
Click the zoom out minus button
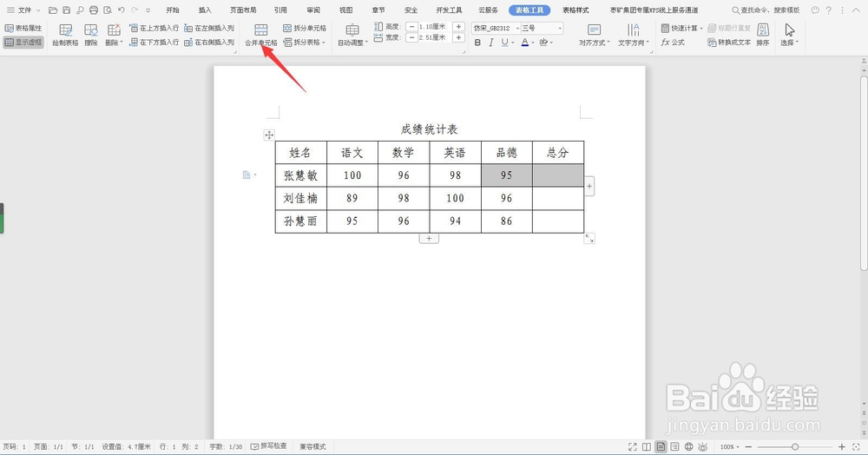coord(748,446)
